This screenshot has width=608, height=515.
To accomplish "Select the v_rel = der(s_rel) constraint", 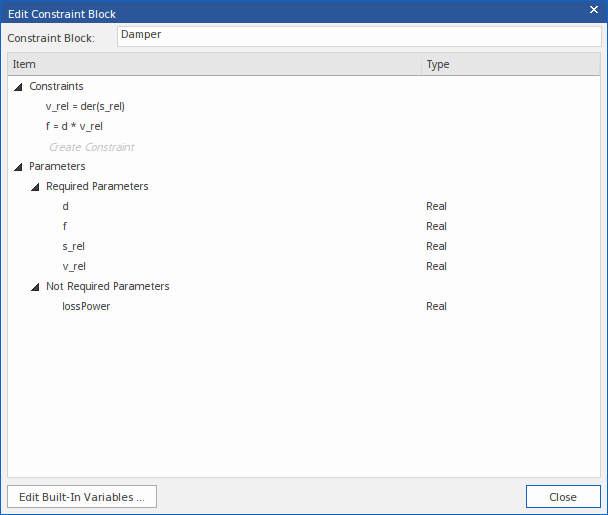I will click(x=85, y=106).
